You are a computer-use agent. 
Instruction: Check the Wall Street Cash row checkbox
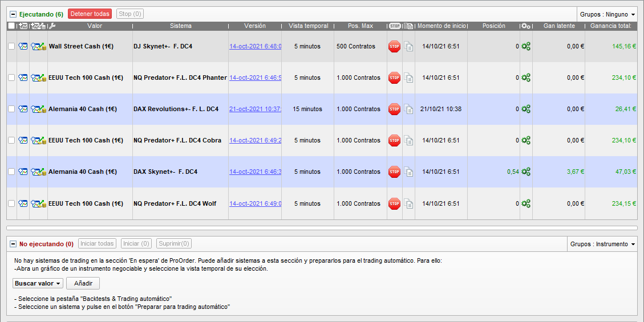tap(11, 46)
